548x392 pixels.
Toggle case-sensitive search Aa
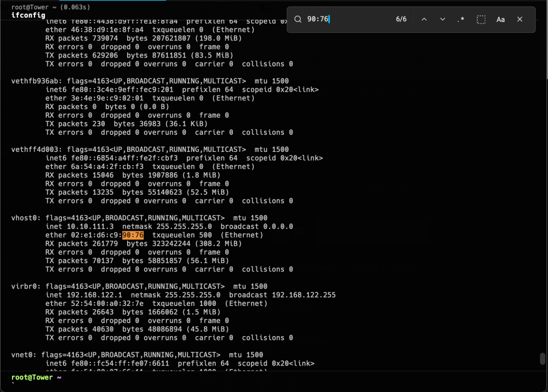tap(500, 20)
